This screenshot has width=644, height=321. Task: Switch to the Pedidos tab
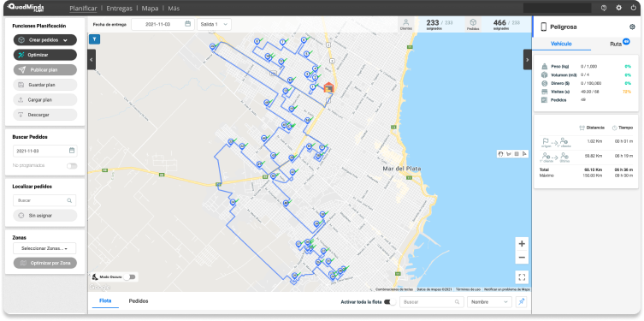pos(139,301)
